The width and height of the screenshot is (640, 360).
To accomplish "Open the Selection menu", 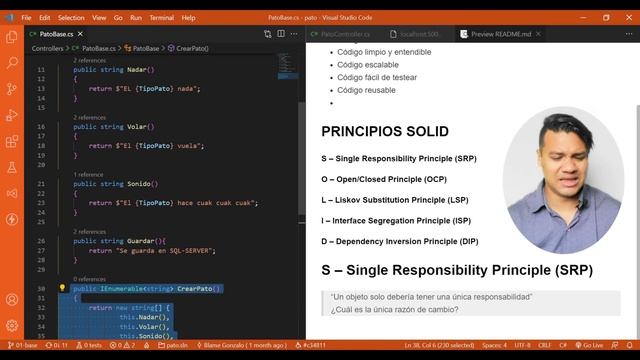I will pos(71,18).
